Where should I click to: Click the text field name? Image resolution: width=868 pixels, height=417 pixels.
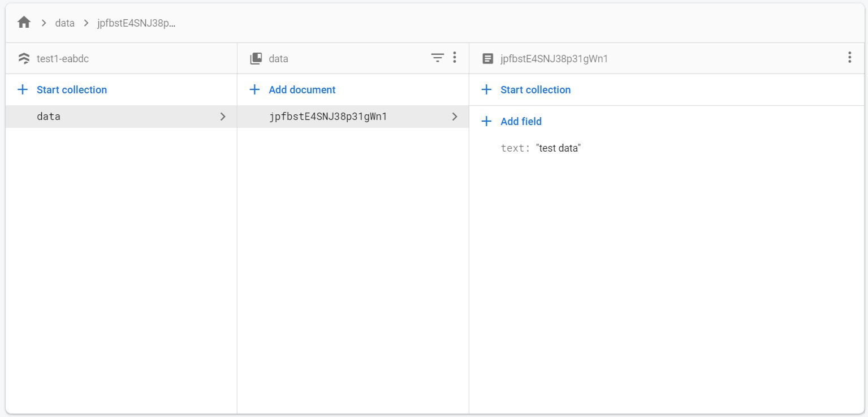(x=513, y=148)
